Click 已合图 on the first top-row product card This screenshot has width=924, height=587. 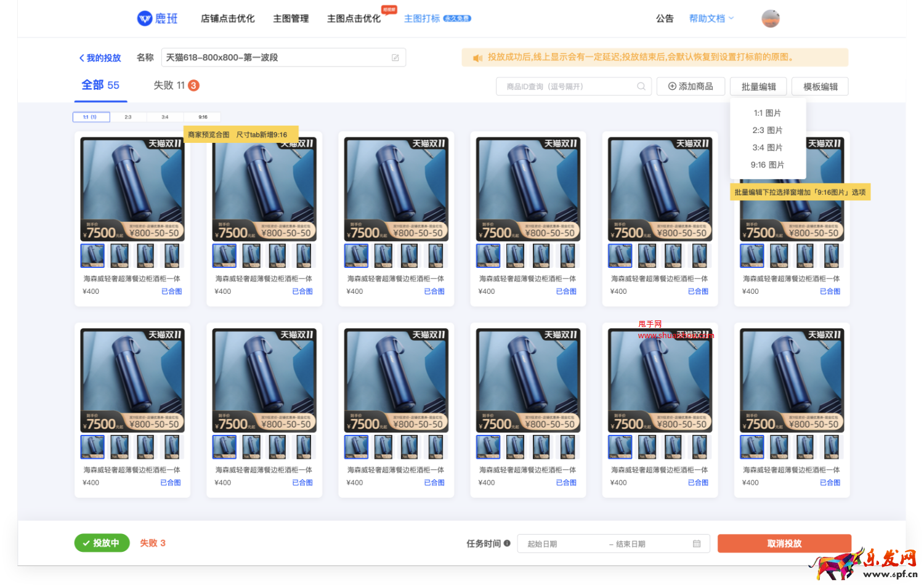pos(171,291)
